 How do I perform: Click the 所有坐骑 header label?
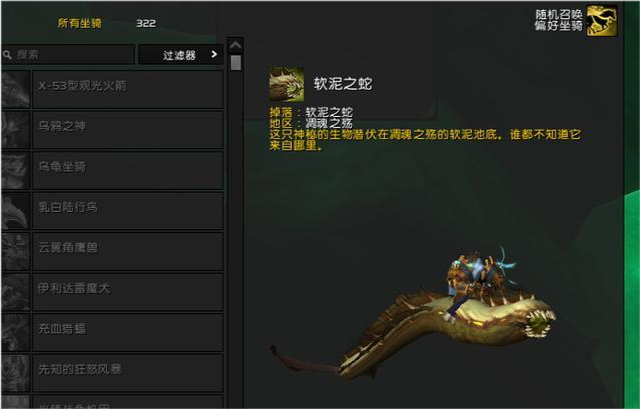coord(80,23)
